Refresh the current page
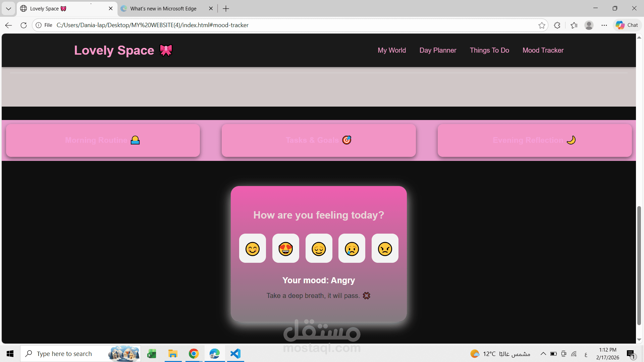Viewport: 644px width, 362px height. [23, 25]
